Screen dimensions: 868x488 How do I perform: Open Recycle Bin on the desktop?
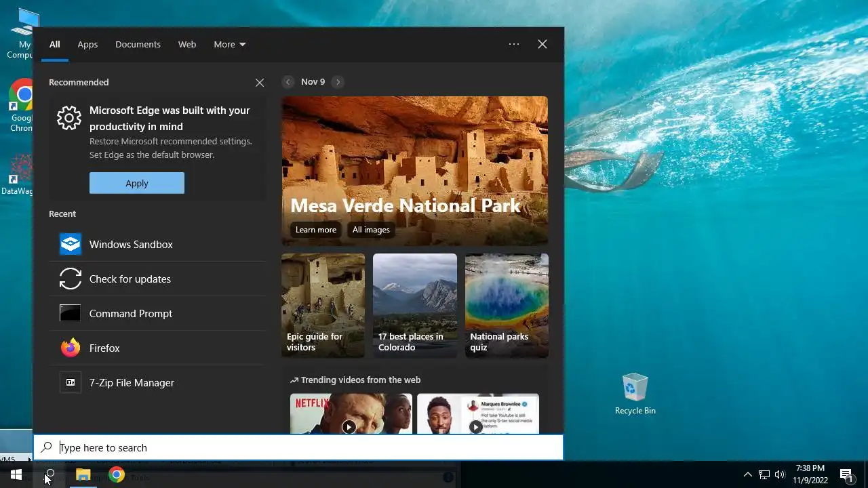coord(635,393)
